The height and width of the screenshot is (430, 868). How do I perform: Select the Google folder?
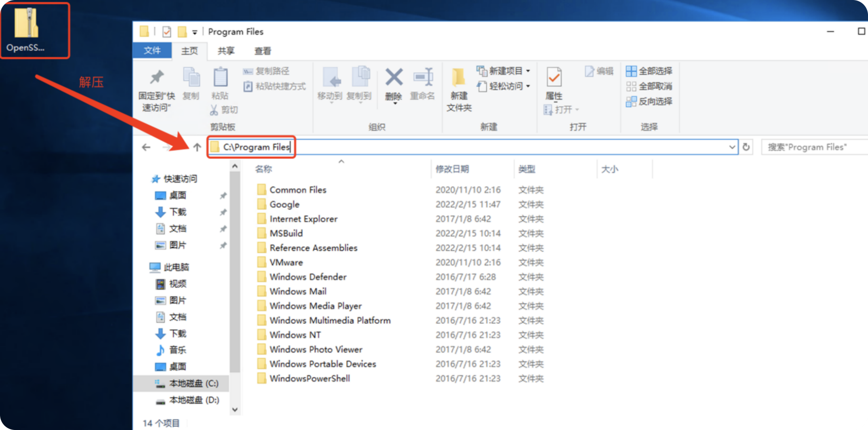pyautogui.click(x=278, y=204)
